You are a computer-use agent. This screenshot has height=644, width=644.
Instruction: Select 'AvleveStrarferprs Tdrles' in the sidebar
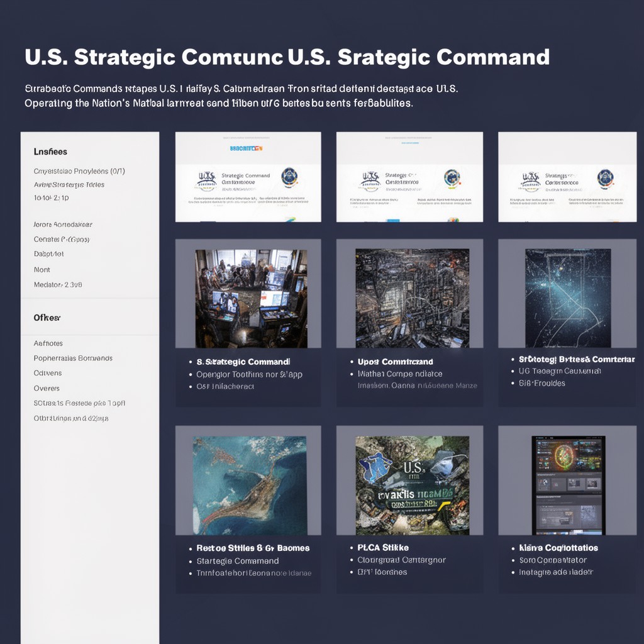(69, 185)
